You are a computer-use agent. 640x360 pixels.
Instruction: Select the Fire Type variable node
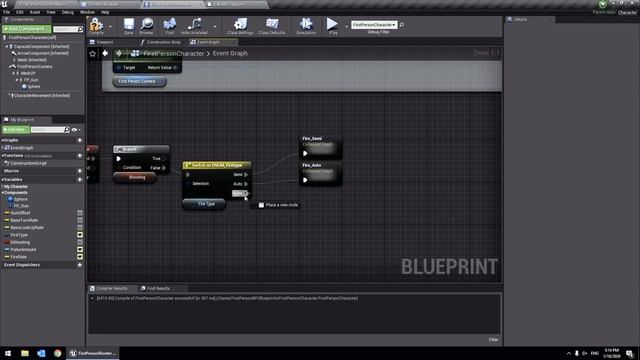point(204,204)
